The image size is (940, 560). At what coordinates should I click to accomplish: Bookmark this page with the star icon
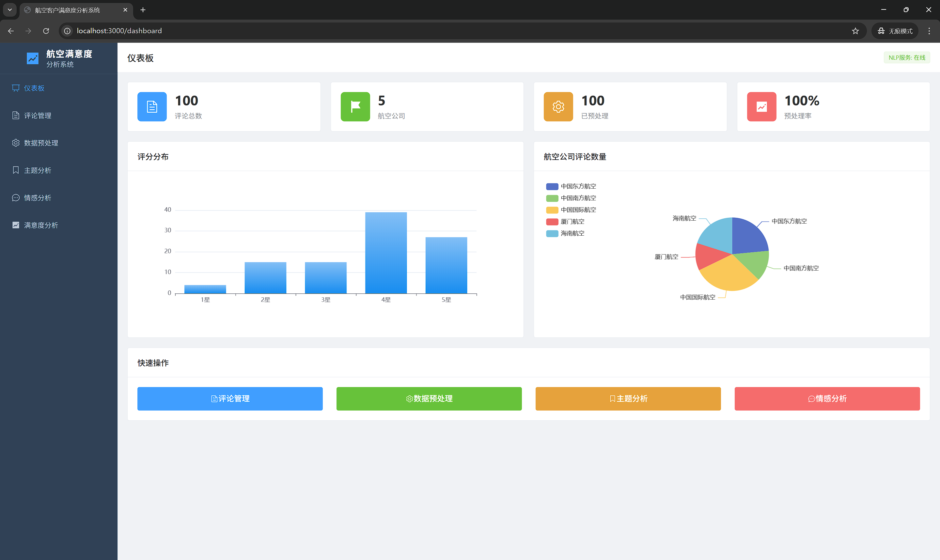[855, 31]
